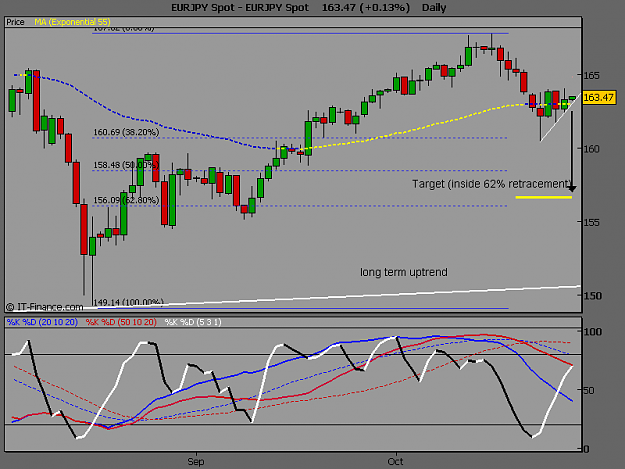
Task: Click the 'long term uptrend' annotation text
Action: pos(404,272)
